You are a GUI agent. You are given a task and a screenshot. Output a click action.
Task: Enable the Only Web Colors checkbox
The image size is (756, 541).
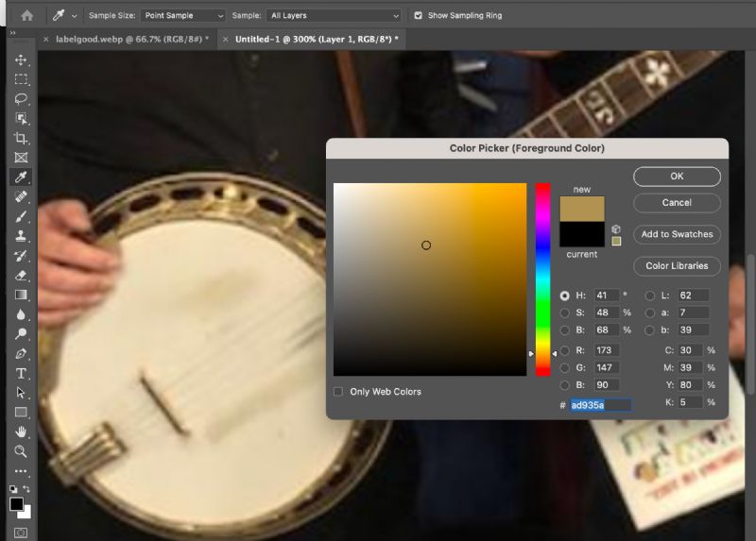(x=338, y=392)
